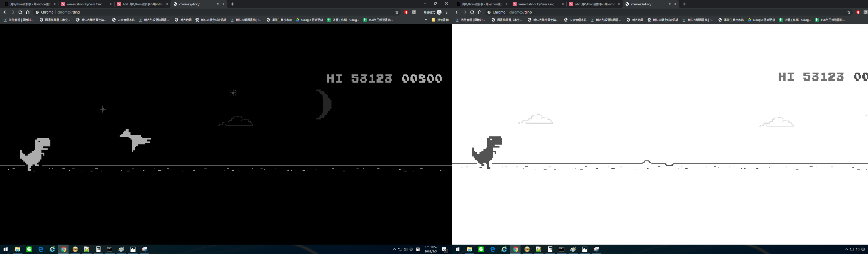868x254 pixels.
Task: Open home page in daytime dino window
Action: click(x=479, y=12)
